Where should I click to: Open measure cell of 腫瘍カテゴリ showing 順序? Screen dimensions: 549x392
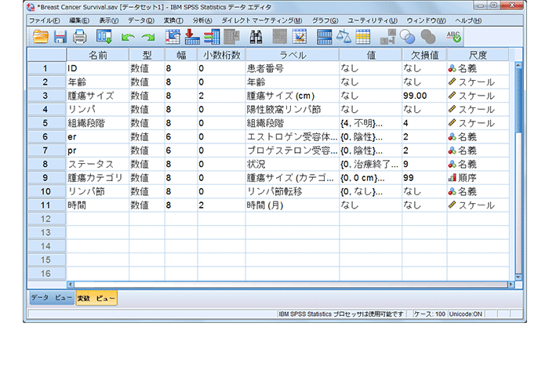coord(478,178)
